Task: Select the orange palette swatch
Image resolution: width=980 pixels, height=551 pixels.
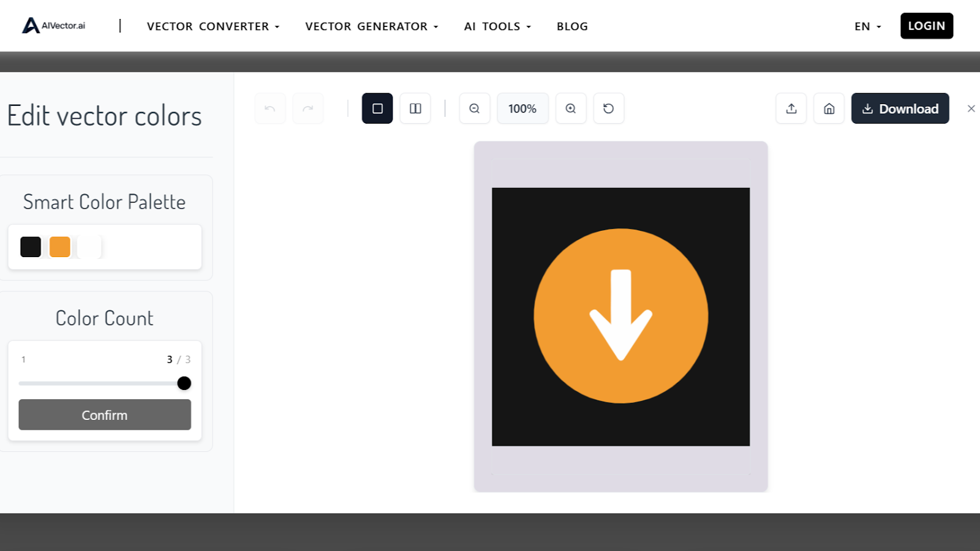Action: pos(60,247)
